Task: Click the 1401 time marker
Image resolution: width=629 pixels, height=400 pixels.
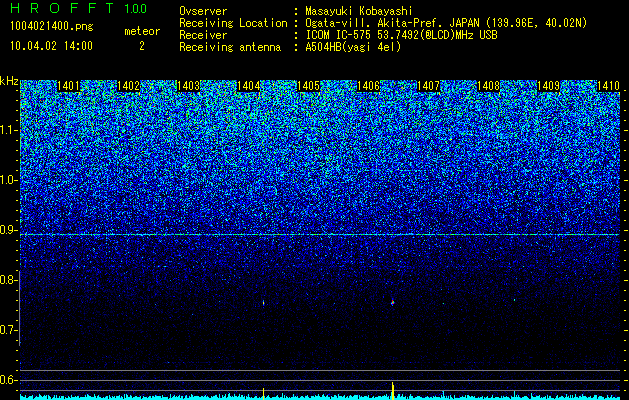Action: point(68,86)
